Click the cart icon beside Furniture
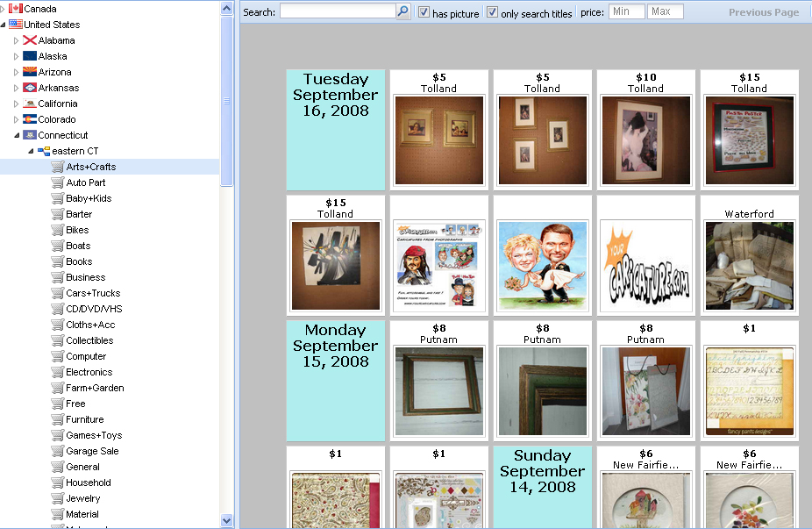Image resolution: width=812 pixels, height=529 pixels. coord(58,419)
